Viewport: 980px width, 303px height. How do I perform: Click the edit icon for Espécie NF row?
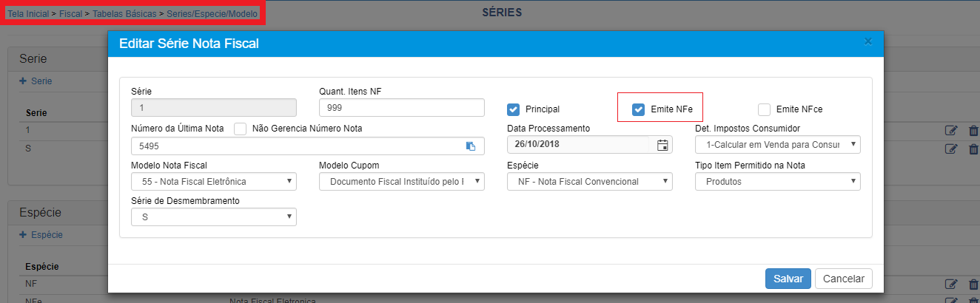[x=951, y=284]
